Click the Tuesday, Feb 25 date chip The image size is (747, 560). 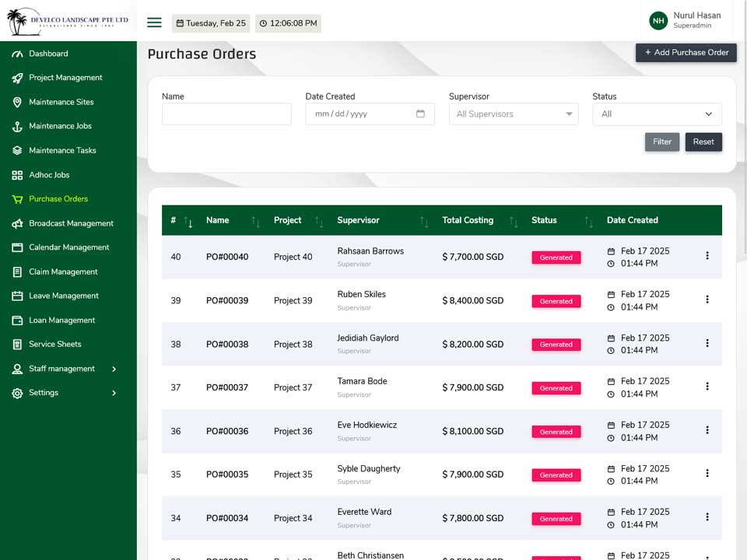211,23
